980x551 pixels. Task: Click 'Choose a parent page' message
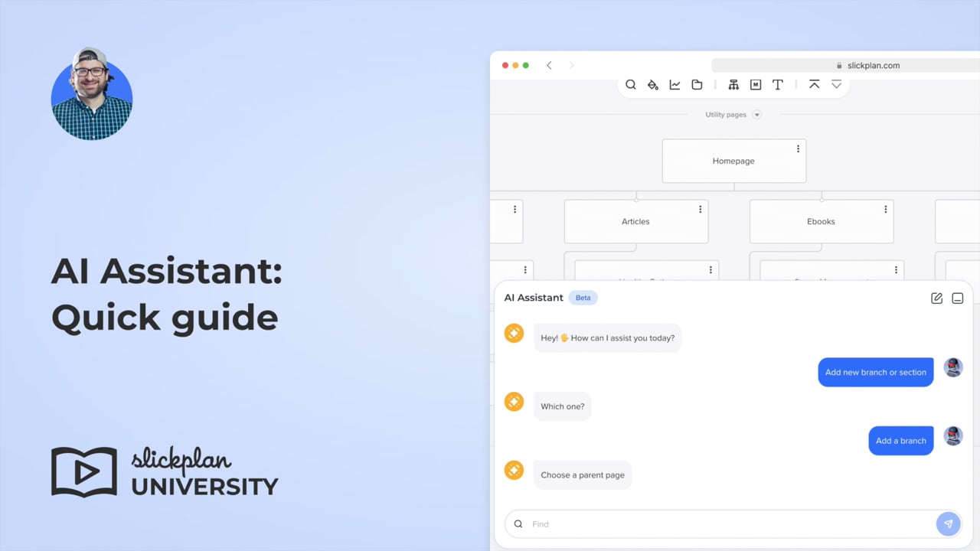583,475
